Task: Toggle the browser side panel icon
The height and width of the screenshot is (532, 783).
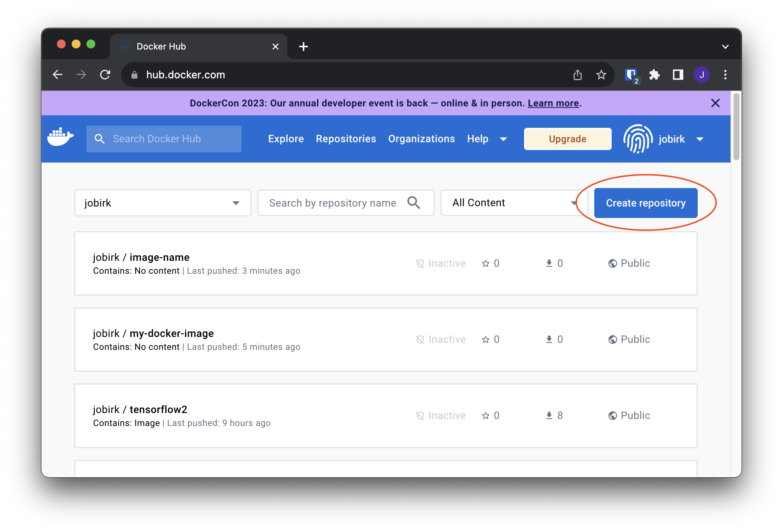Action: (x=678, y=75)
